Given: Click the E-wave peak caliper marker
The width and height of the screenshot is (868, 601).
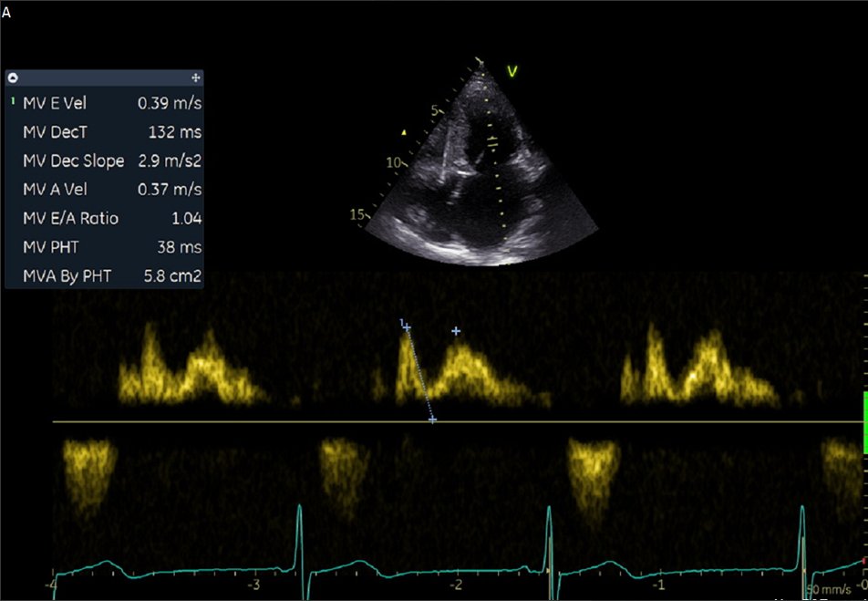Looking at the screenshot, I should point(407,328).
